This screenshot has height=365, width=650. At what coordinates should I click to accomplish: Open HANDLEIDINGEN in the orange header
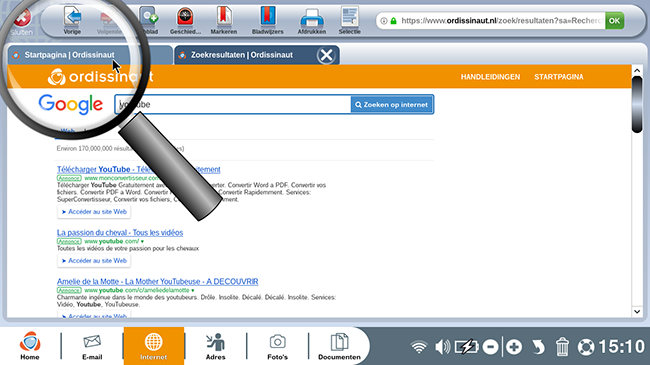490,77
